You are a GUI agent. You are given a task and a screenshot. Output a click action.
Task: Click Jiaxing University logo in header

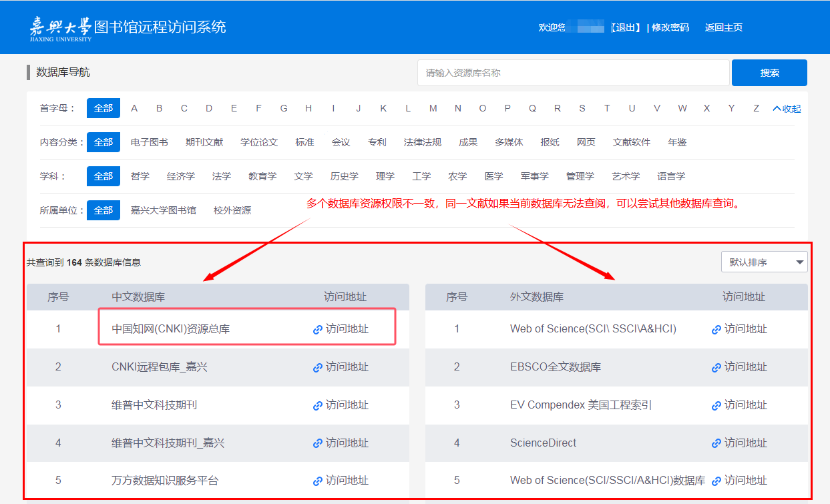tap(60, 27)
